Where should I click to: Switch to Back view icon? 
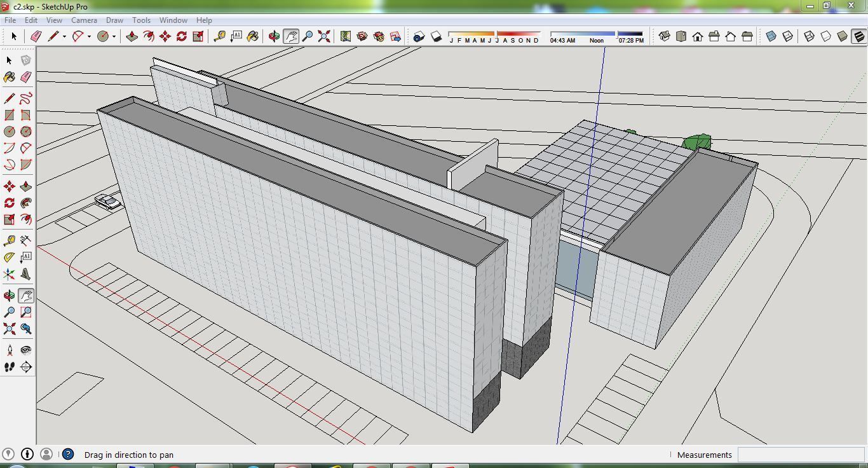(x=731, y=36)
